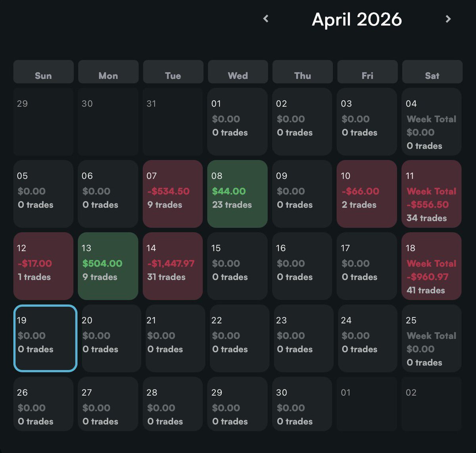Open day 10 with -$66.00 loss
Screen dimensions: 476x453
point(367,194)
